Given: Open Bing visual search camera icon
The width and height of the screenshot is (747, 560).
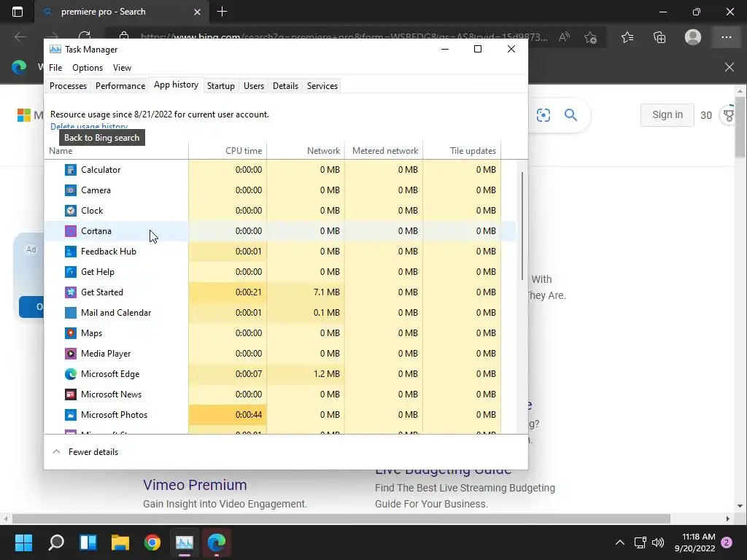Looking at the screenshot, I should [543, 114].
